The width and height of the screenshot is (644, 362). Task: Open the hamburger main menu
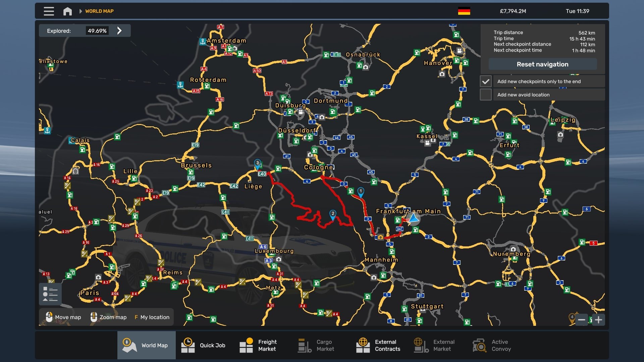pos(49,11)
